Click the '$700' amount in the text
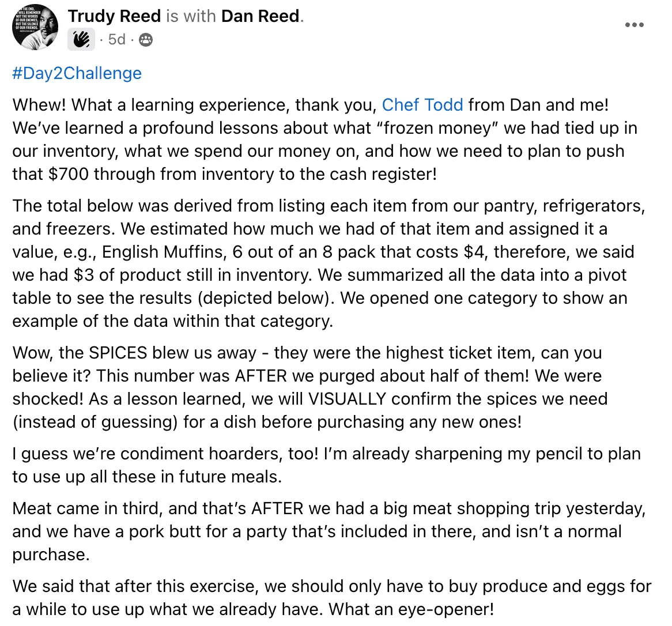The width and height of the screenshot is (672, 626). (69, 175)
